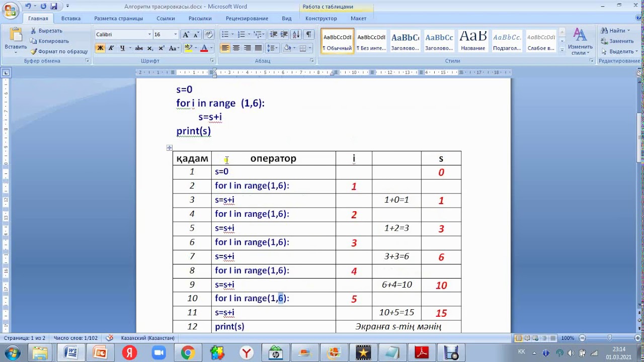
Task: Select the Format Painter (Формат по образцу)
Action: click(x=59, y=51)
